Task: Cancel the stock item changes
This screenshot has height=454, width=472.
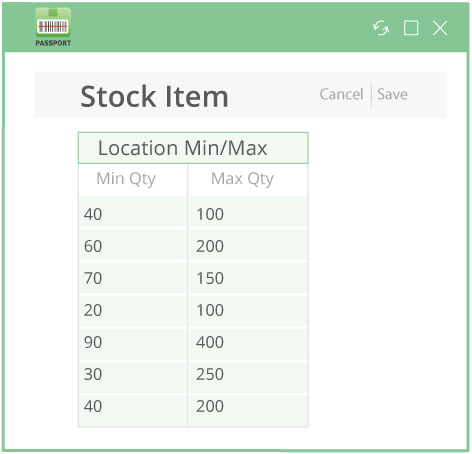Action: (341, 94)
